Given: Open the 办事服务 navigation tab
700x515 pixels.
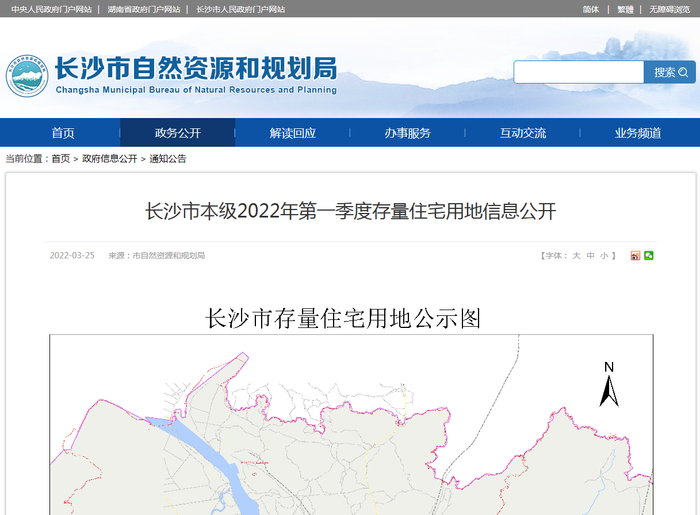Looking at the screenshot, I should 408,133.
